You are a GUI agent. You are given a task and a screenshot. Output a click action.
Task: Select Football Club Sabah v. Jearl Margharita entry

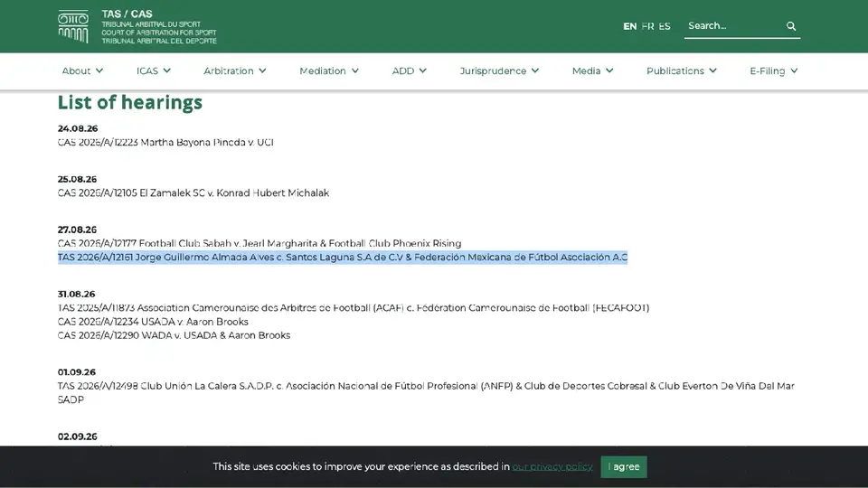(259, 243)
